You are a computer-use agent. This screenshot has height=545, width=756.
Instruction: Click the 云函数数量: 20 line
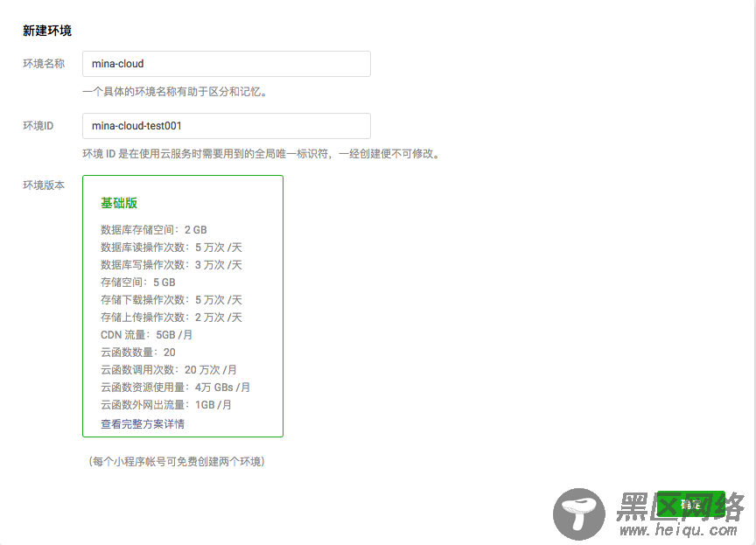[x=138, y=353]
